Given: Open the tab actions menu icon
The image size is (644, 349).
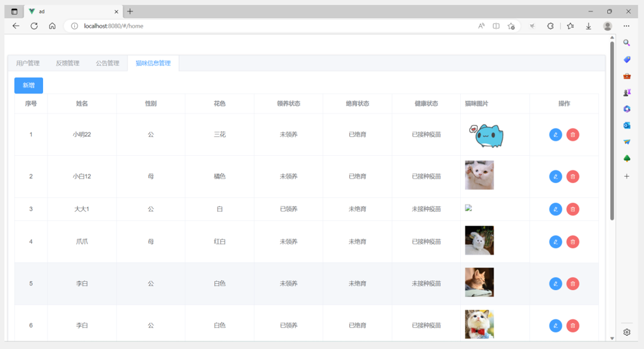Looking at the screenshot, I should click(x=15, y=11).
